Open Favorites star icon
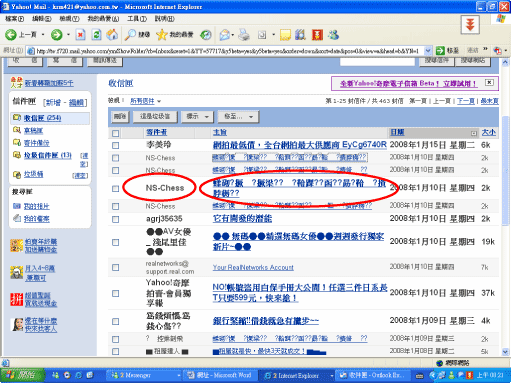The width and height of the screenshot is (511, 383). tap(162, 35)
